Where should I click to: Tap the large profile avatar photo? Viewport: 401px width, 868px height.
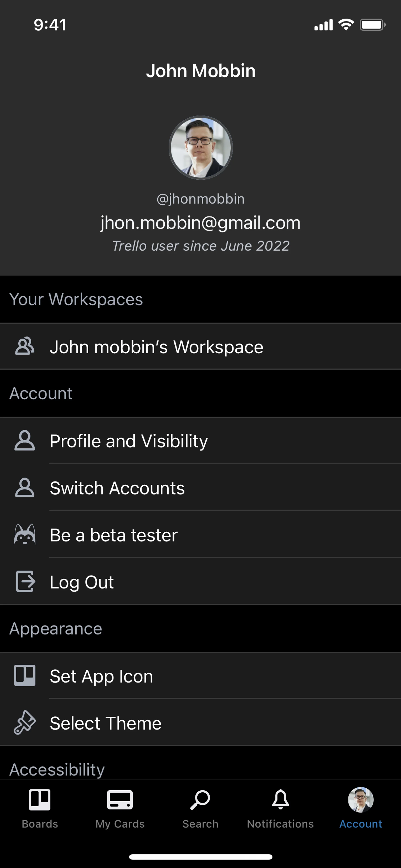tap(200, 148)
